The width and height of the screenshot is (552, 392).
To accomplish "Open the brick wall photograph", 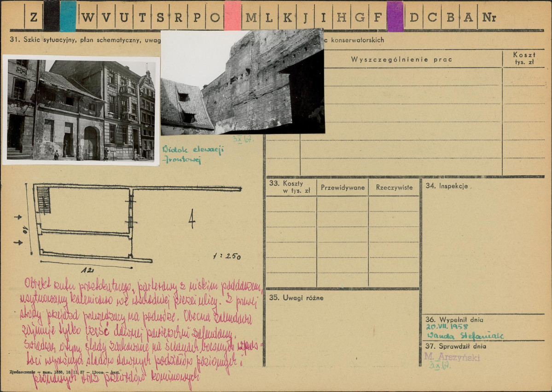I will click(x=242, y=81).
